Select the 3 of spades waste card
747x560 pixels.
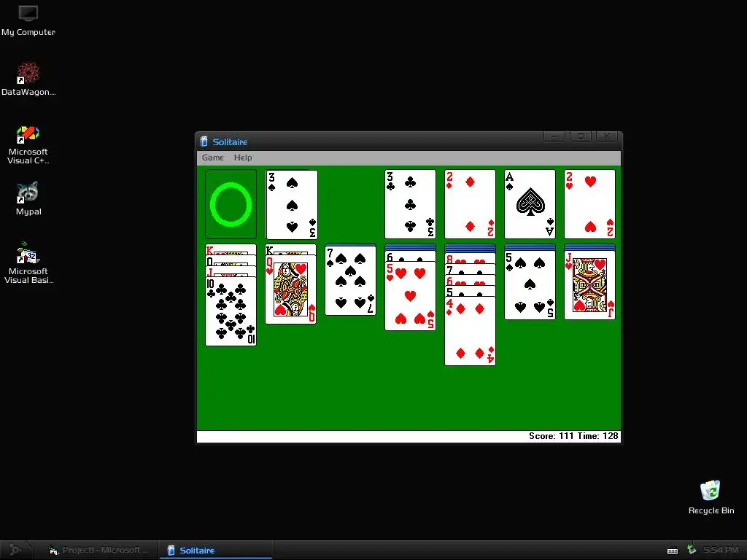[292, 204]
